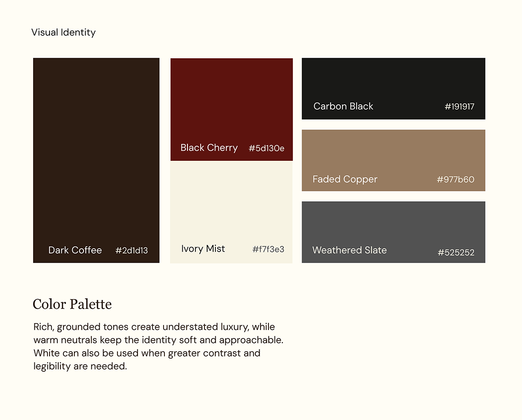Click the 'Visual Identity' heading text

click(x=64, y=32)
